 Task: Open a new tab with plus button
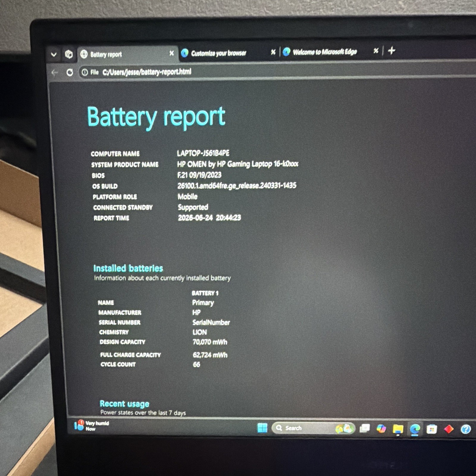[x=392, y=51]
